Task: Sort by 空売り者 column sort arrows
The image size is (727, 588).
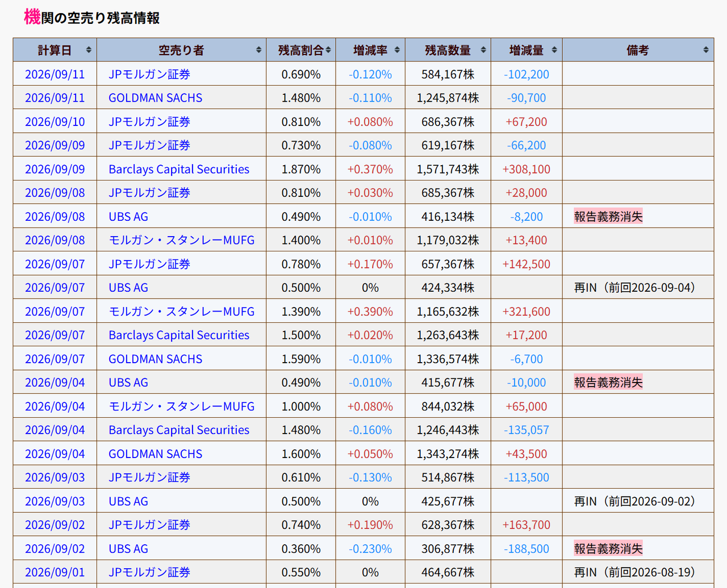Action: click(x=258, y=50)
